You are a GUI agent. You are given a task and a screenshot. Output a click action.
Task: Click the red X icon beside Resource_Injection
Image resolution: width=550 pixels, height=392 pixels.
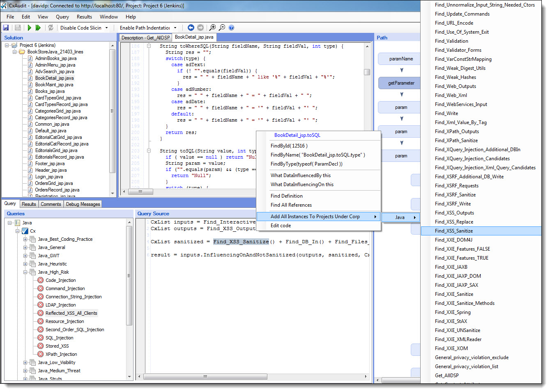click(40, 321)
